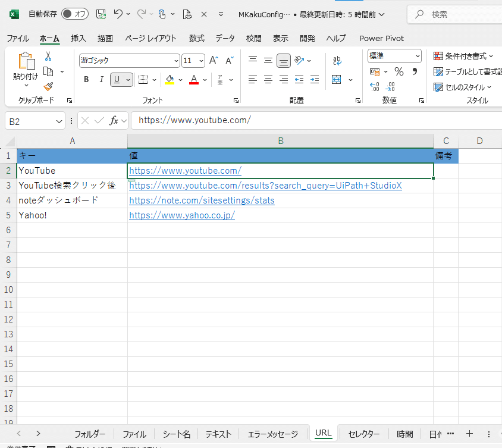Undo the last action
Image resolution: width=502 pixels, height=448 pixels.
[x=118, y=14]
